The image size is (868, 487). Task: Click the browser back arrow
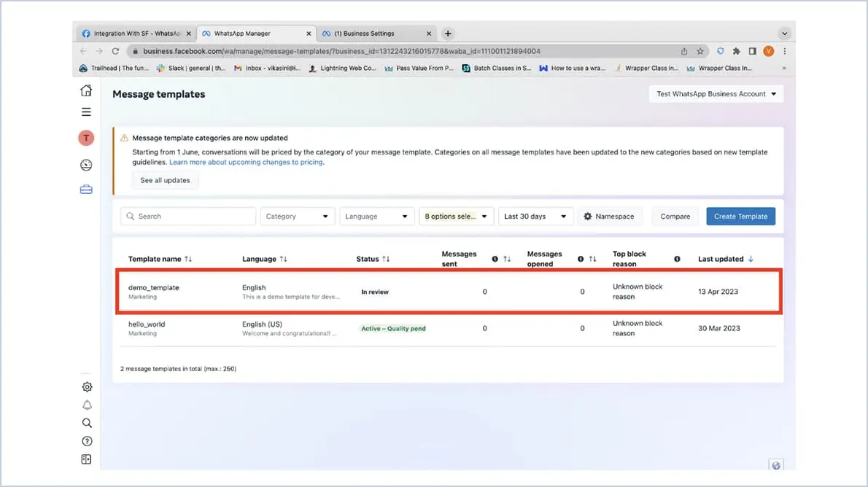84,51
